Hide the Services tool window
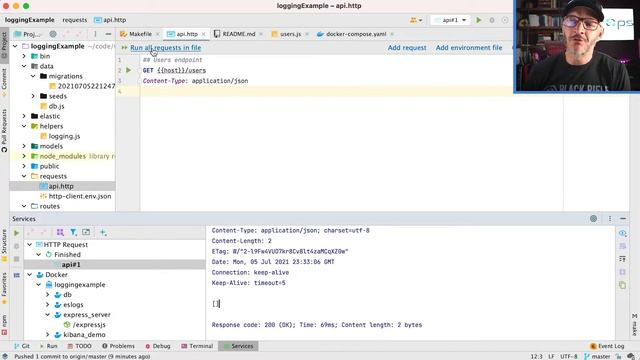This screenshot has width=640, height=360. (623, 219)
